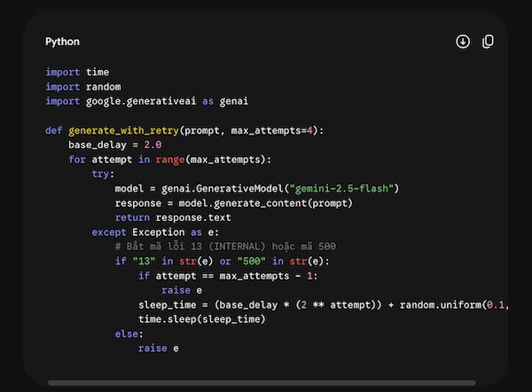Viewport: 532px width, 392px height.
Task: Click the 'try:' keyword line
Action: (x=103, y=174)
